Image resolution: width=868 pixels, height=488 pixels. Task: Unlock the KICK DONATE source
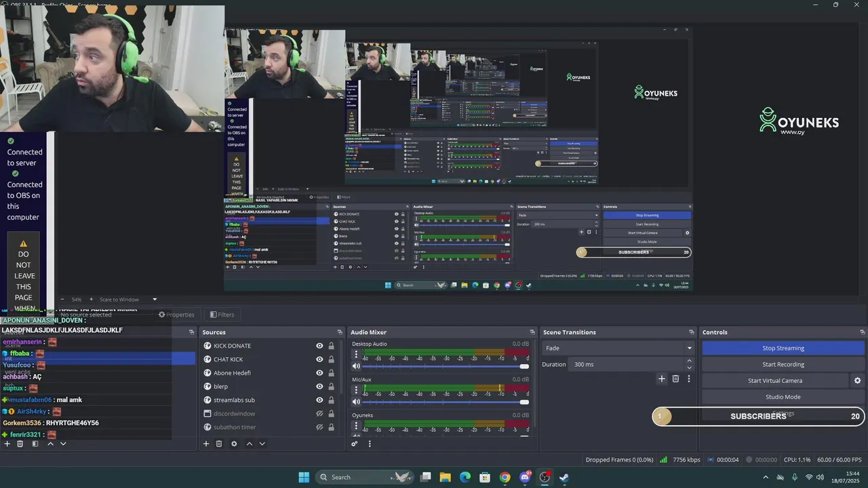(331, 346)
